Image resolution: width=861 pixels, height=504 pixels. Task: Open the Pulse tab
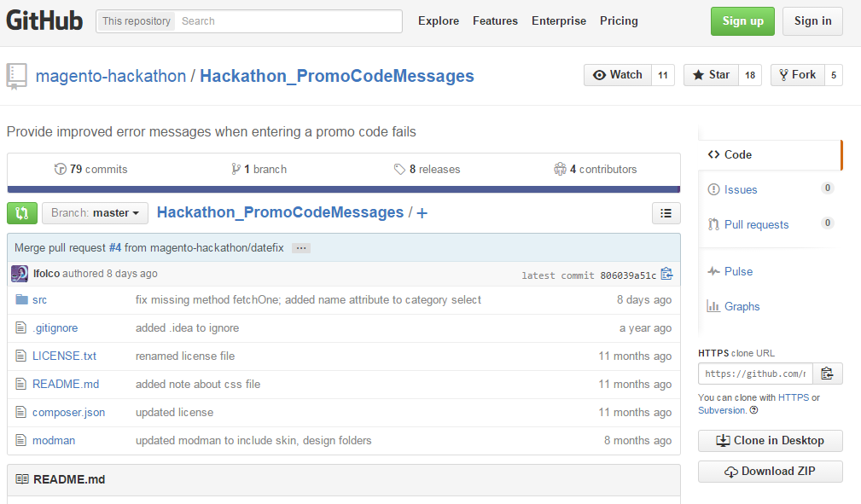[x=770, y=271]
